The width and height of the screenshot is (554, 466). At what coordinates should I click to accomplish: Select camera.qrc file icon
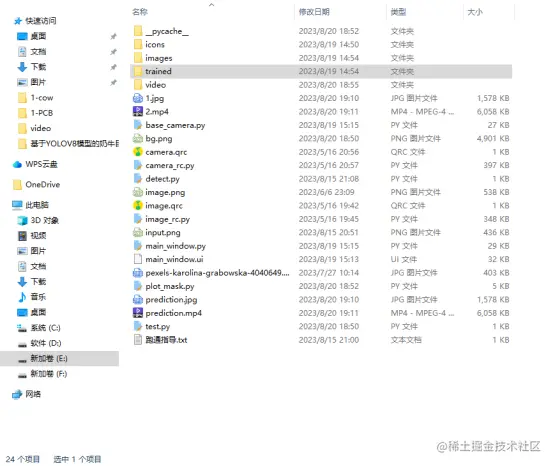pos(138,152)
